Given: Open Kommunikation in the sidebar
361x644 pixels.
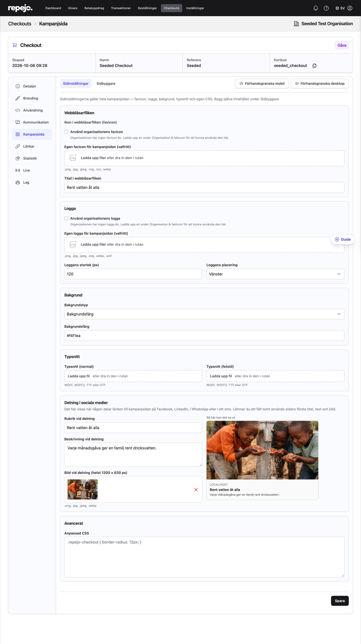Looking at the screenshot, I should click(x=32, y=122).
